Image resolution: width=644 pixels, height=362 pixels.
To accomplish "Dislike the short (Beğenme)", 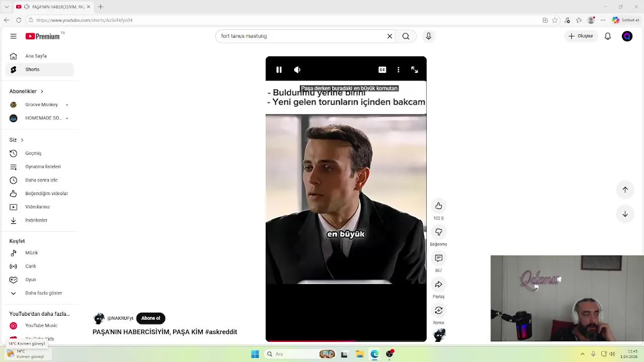I will pyautogui.click(x=439, y=232).
